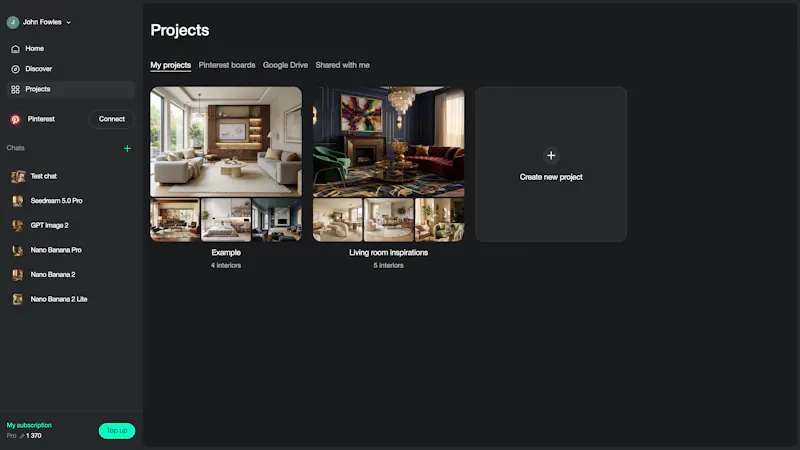Open the Example project blue room thumbnail
The height and width of the screenshot is (450, 800).
point(277,220)
